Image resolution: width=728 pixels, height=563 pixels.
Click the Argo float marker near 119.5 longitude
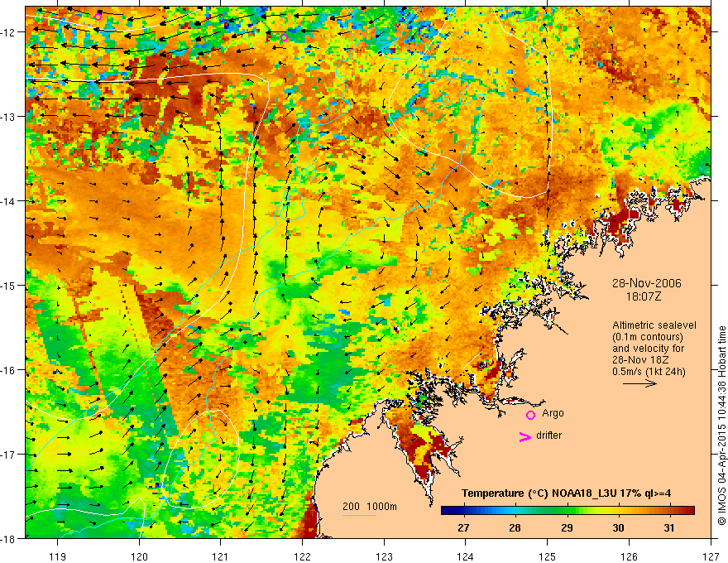98,17
